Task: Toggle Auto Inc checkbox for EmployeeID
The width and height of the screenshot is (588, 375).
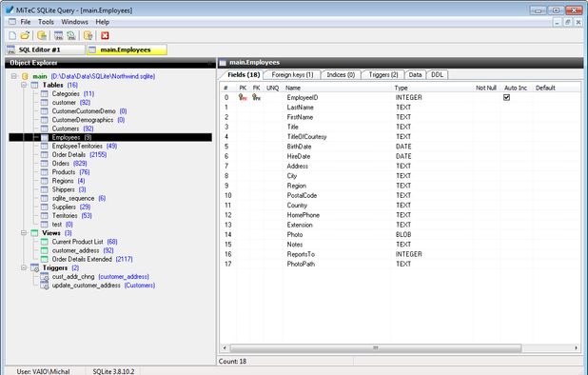Action: point(506,97)
